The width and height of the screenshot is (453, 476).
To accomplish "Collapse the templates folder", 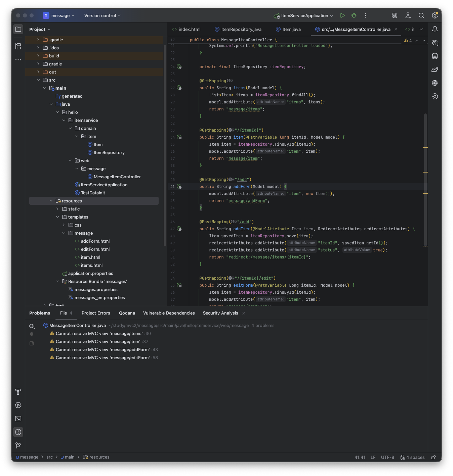I will (x=57, y=217).
